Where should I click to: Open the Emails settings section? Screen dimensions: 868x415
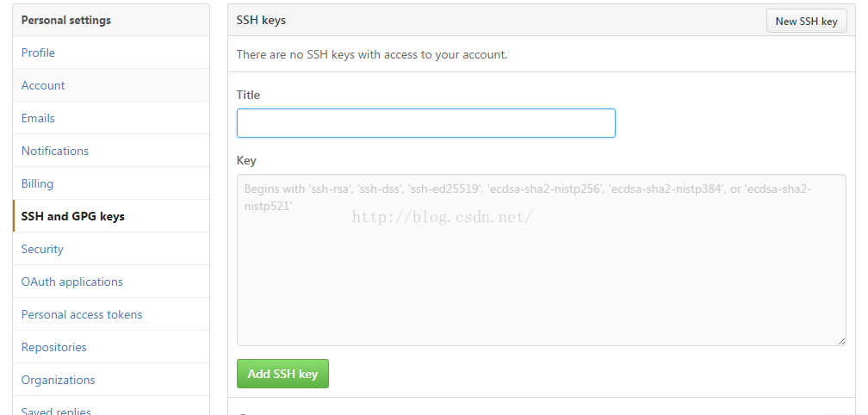coord(38,118)
